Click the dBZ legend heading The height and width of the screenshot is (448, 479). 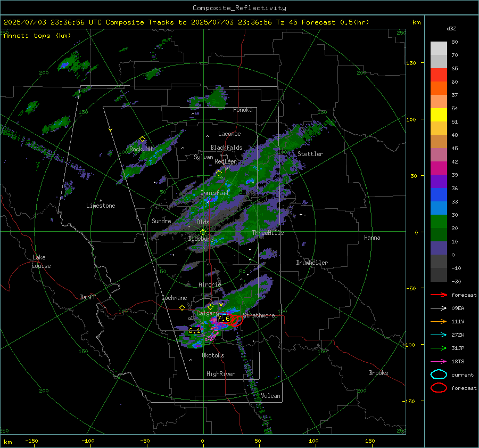click(x=451, y=28)
